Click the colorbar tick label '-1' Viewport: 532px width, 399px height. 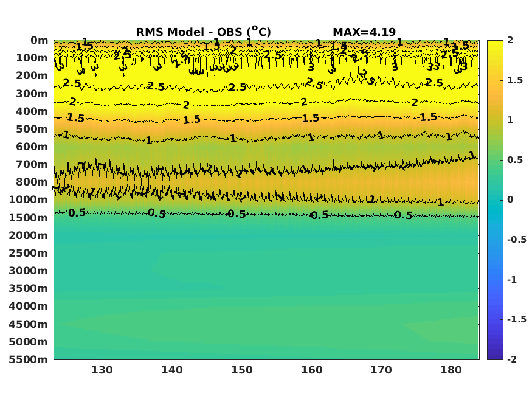coord(512,280)
